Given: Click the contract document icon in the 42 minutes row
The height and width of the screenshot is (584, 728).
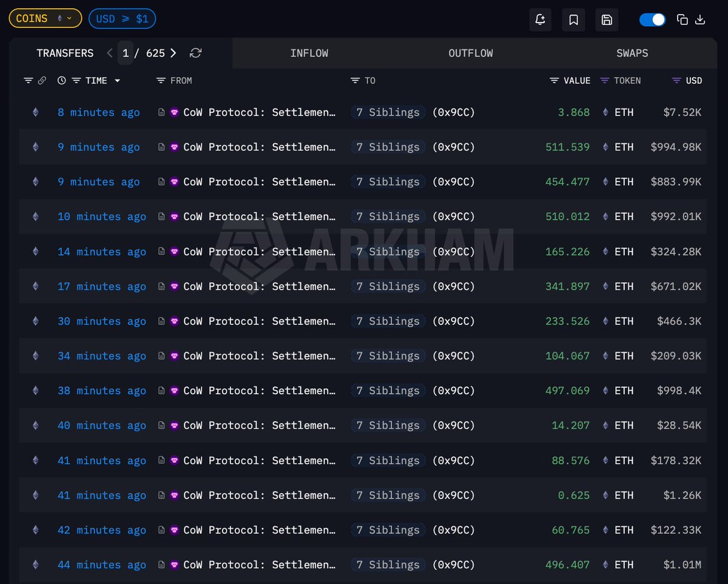Looking at the screenshot, I should 161,530.
